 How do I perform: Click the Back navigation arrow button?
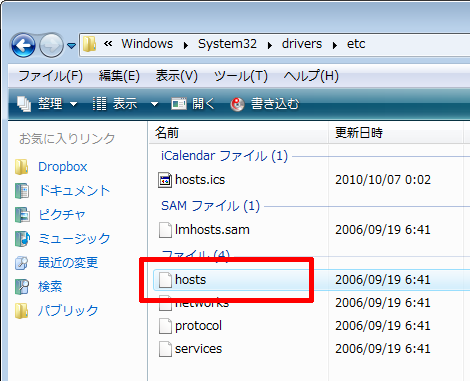(x=23, y=45)
